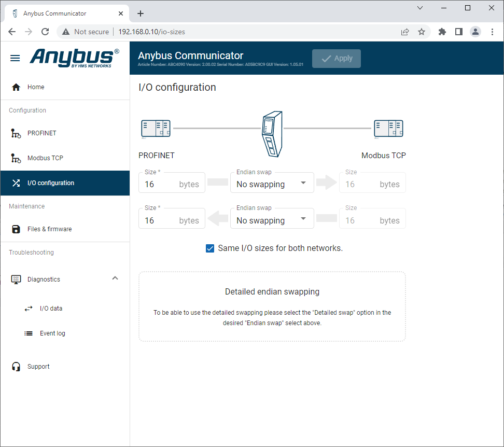This screenshot has width=504, height=447.
Task: Click the PROFINET PLC device icon
Action: (x=156, y=129)
